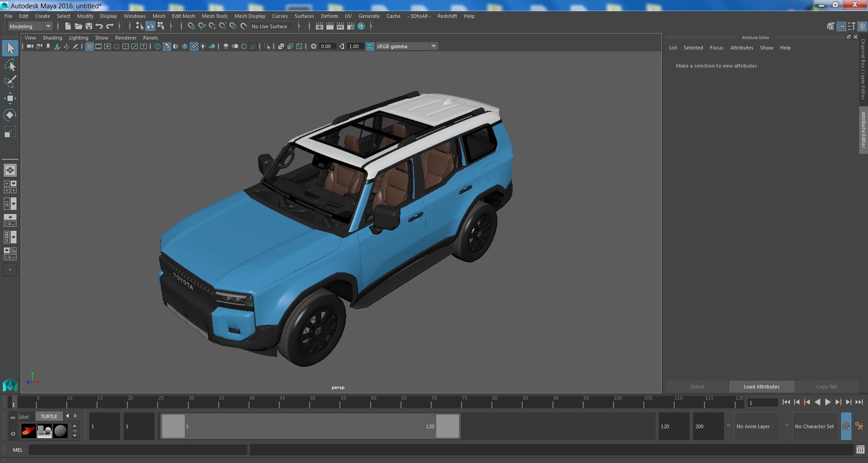This screenshot has height=463, width=868.
Task: Click the four-view layout icon
Action: coord(10,187)
